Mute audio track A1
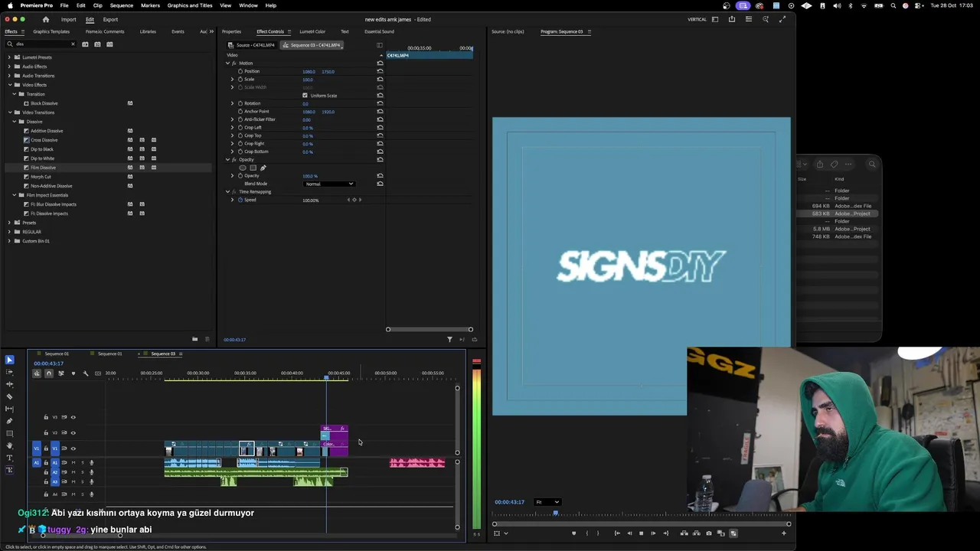 (x=73, y=462)
